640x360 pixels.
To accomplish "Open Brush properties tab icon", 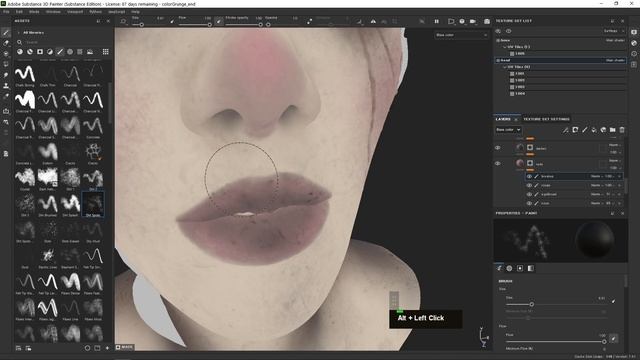I will click(x=499, y=268).
